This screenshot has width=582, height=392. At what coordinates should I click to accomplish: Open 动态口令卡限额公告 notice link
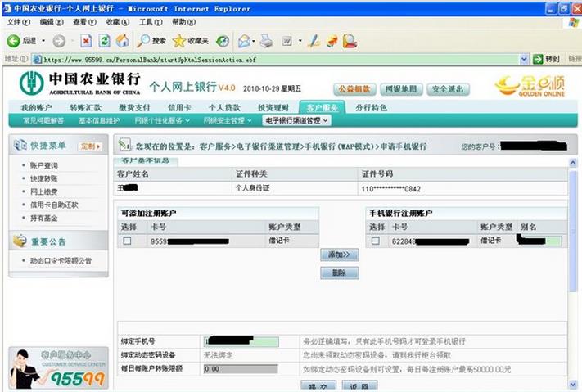pos(61,260)
